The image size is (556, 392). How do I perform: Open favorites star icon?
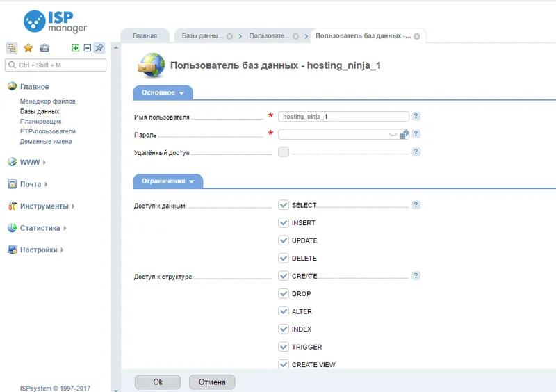coord(28,48)
